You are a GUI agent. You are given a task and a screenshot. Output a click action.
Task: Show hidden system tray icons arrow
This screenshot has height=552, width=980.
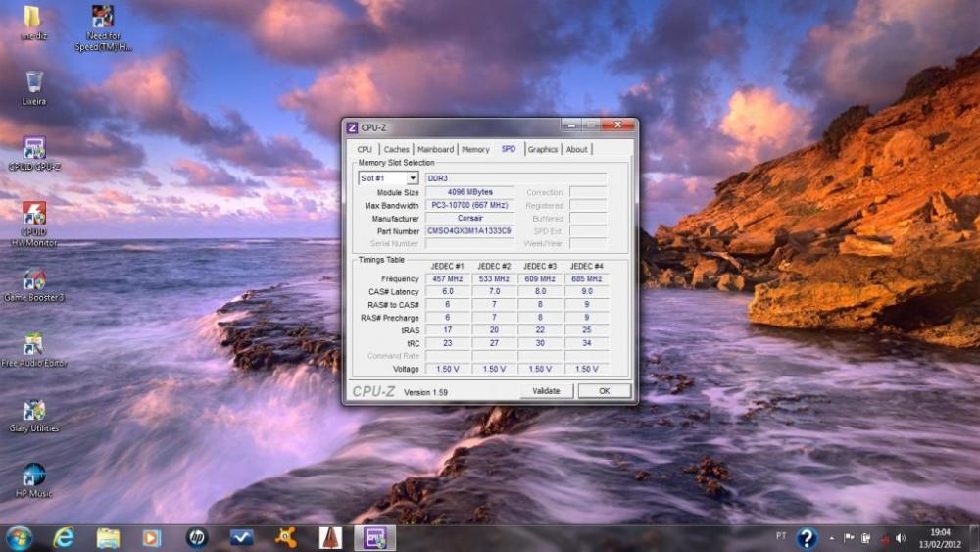(832, 538)
